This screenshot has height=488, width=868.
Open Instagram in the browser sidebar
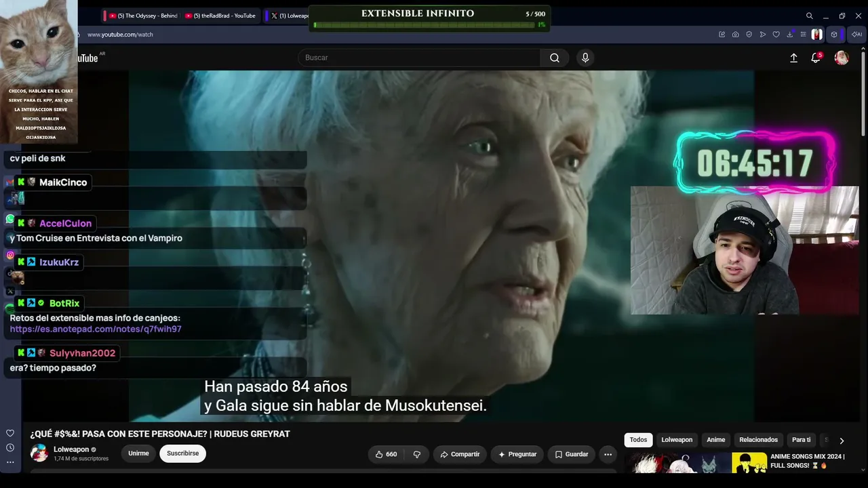click(10, 256)
